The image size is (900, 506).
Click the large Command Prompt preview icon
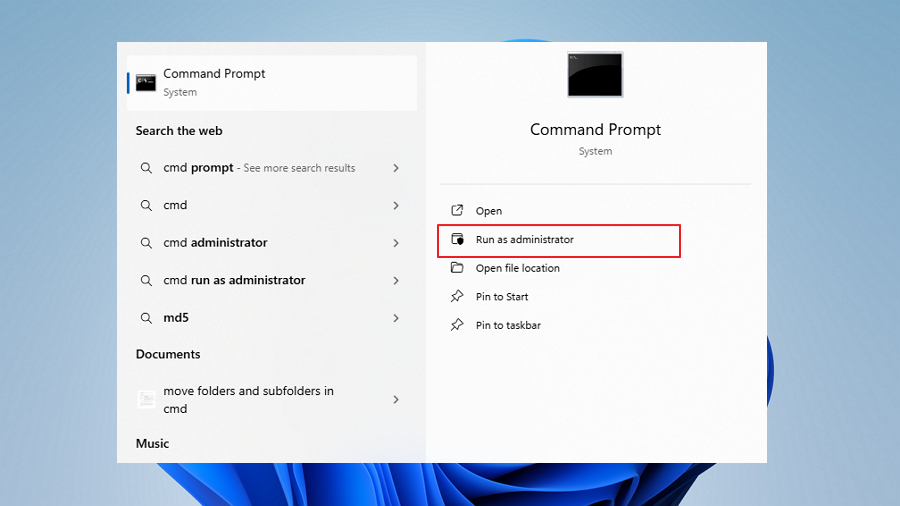pos(595,75)
